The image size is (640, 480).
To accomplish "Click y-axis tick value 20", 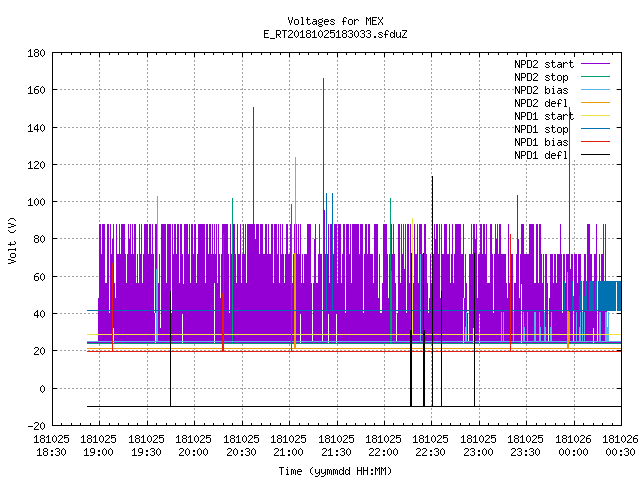I will point(39,351).
